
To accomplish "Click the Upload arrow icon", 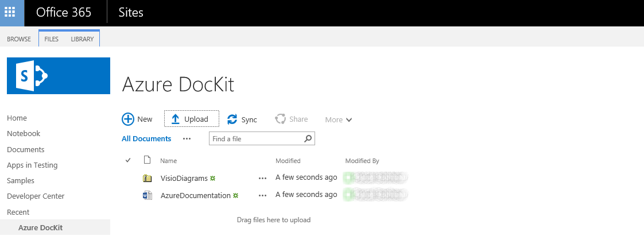I will (176, 119).
